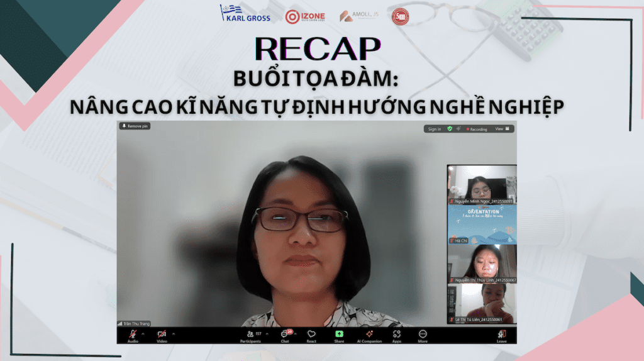Open the View layout menu
Viewport: 644px width, 361px height.
tap(501, 129)
